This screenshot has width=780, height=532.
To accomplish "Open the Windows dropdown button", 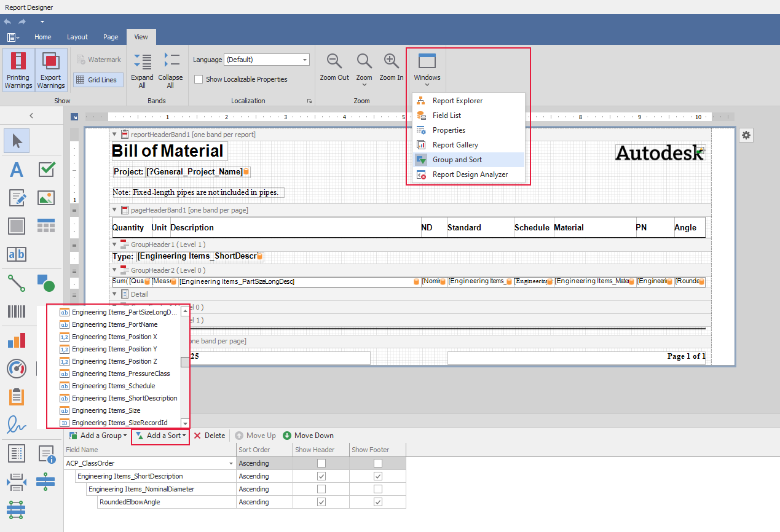I will pyautogui.click(x=427, y=69).
